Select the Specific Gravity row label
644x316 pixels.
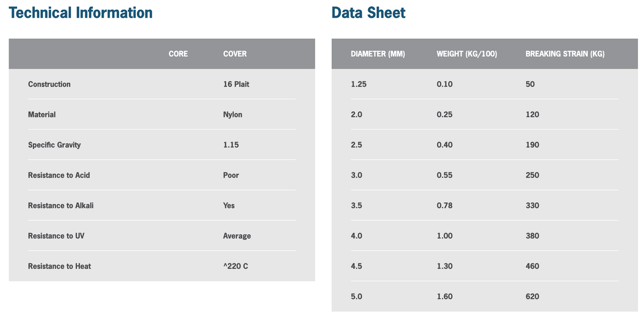[55, 145]
